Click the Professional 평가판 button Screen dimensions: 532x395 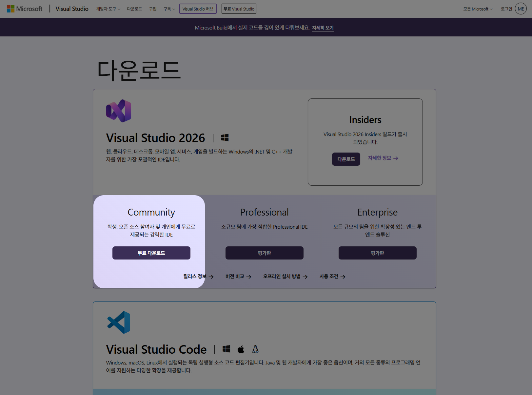265,253
